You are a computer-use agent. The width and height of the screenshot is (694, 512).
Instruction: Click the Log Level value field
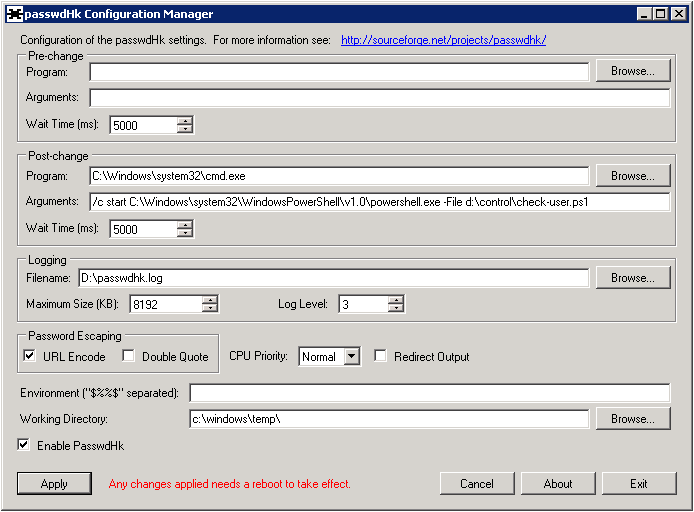point(363,304)
